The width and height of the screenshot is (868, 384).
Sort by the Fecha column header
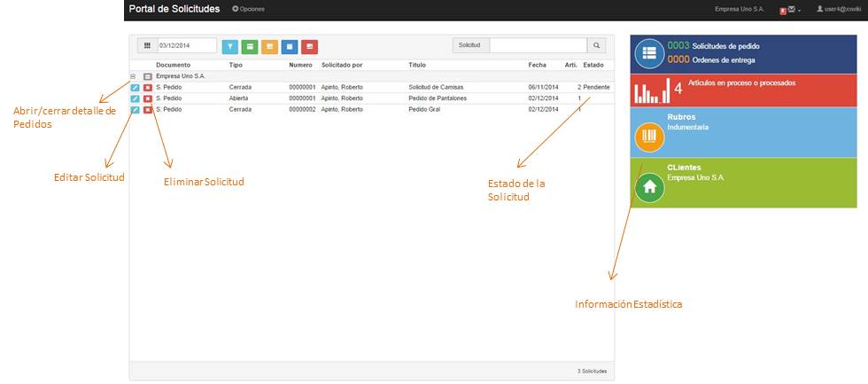537,65
